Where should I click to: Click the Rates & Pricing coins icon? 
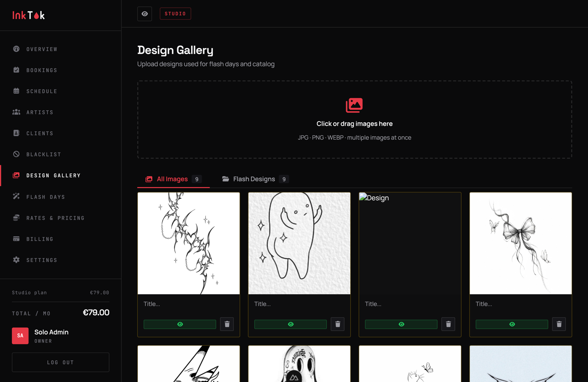point(16,217)
